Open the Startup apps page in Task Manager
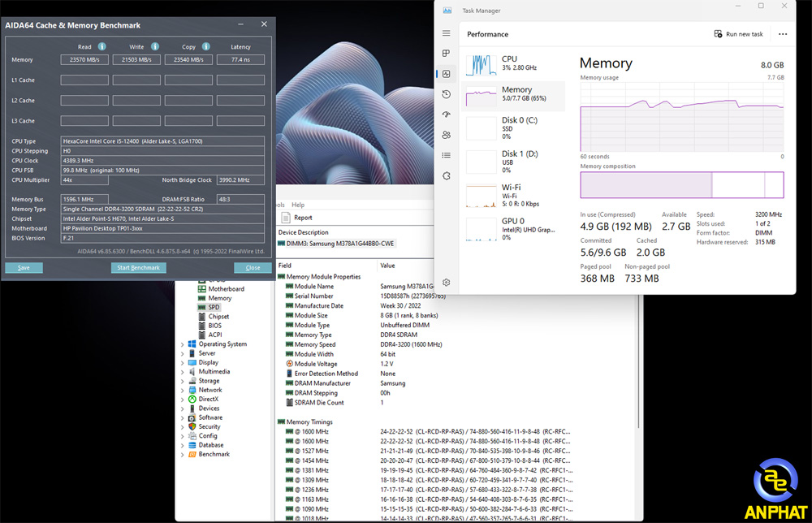 coord(447,115)
